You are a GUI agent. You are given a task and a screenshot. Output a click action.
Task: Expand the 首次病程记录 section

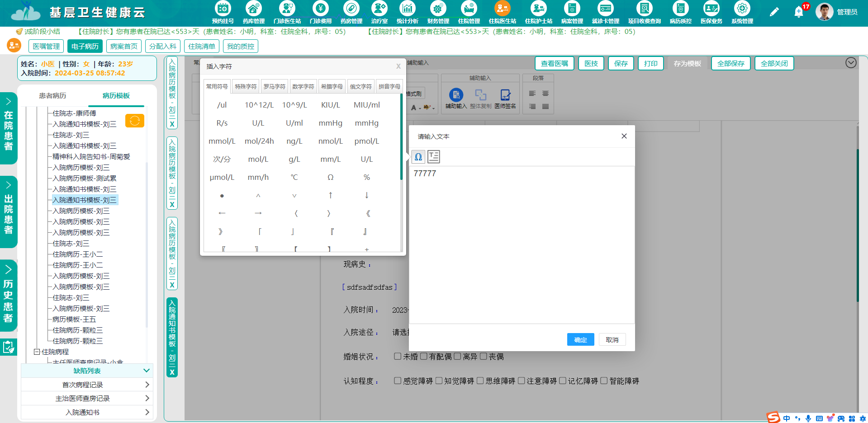click(x=147, y=385)
